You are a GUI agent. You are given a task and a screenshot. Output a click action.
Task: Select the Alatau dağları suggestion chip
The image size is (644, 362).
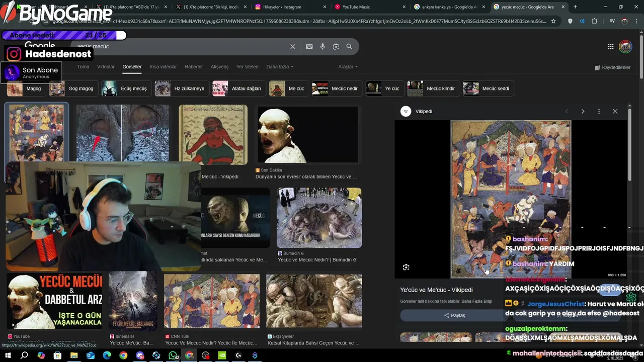click(x=239, y=88)
